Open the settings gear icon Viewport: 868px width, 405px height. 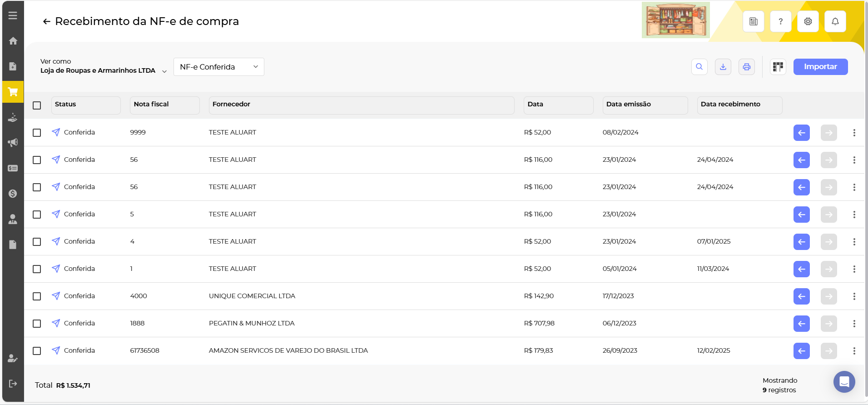pos(808,21)
